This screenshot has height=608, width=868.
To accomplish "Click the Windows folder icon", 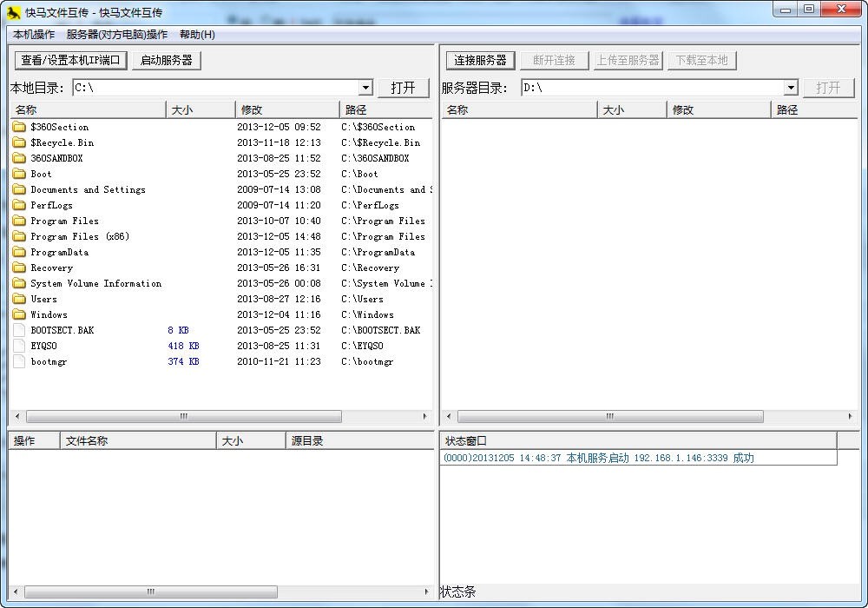I will pyautogui.click(x=19, y=314).
